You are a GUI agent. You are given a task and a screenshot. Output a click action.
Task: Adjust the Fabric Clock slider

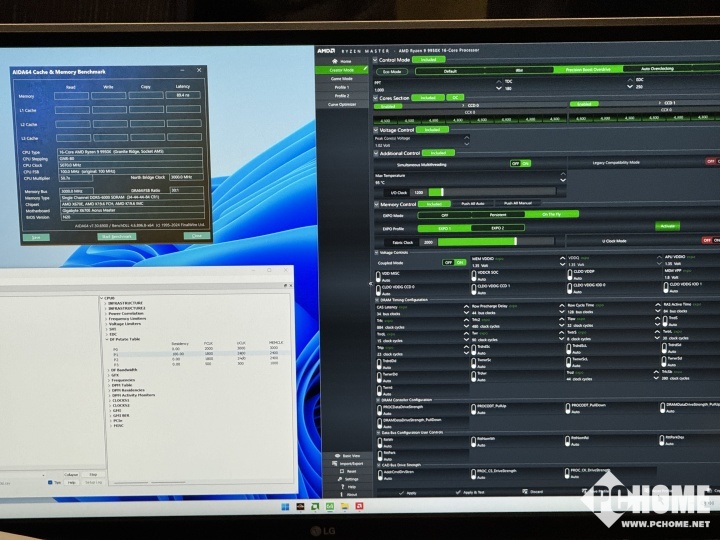496,241
